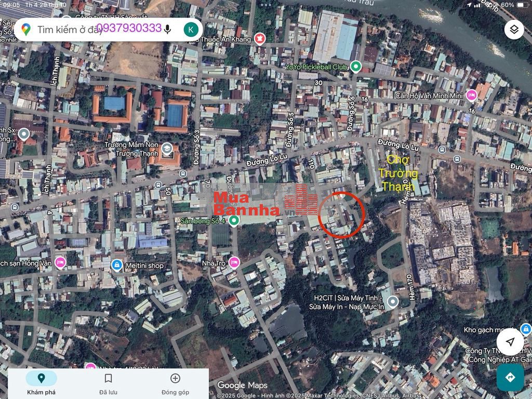This screenshot has height=399, width=532.
Task: Switch to the Đã lưu tab
Action: [x=108, y=383]
